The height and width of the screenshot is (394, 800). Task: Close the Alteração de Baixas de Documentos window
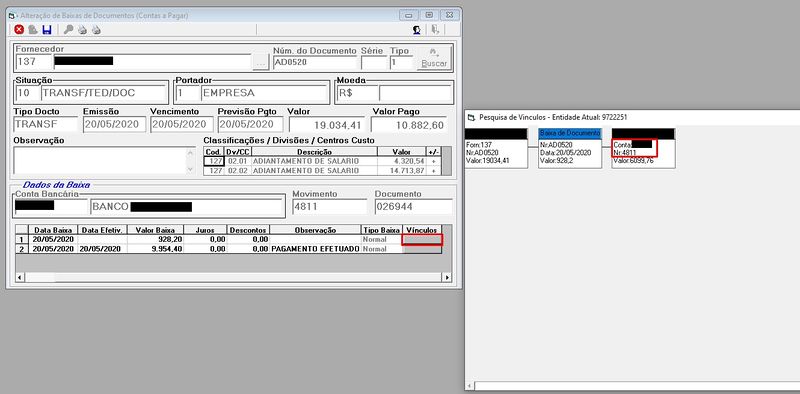point(449,15)
